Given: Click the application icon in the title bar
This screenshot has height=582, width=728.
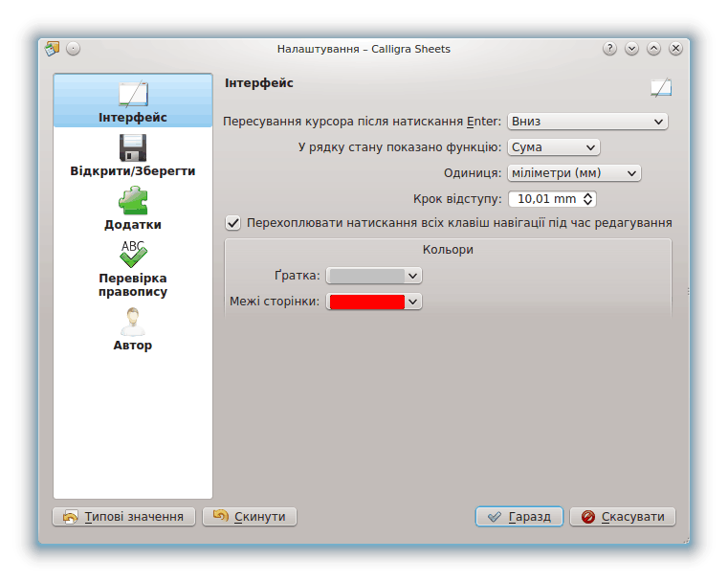Looking at the screenshot, I should [x=53, y=49].
